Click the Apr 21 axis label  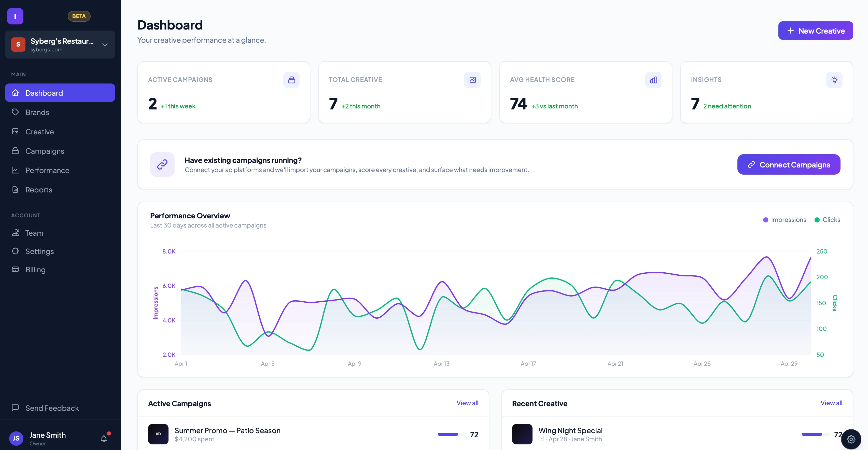pyautogui.click(x=615, y=364)
